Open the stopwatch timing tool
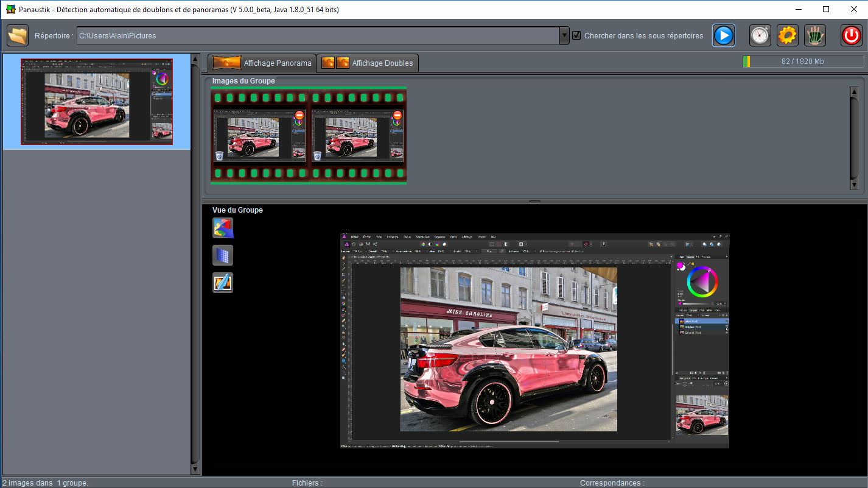 760,35
